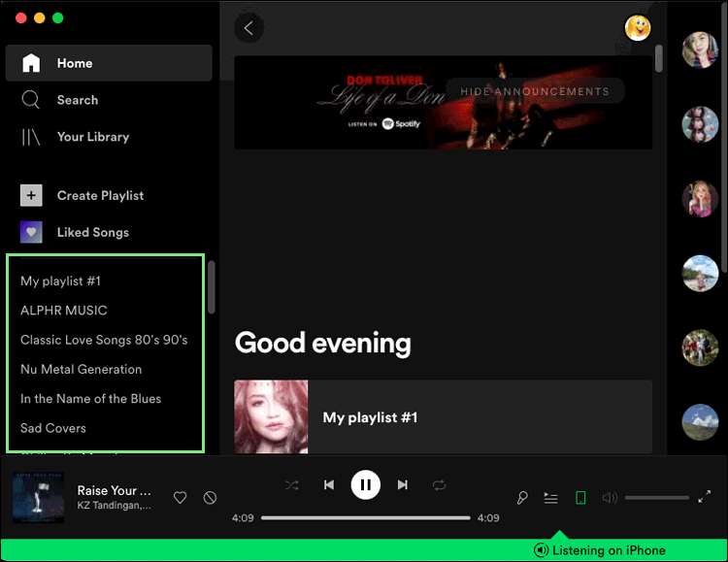Click the plus icon for Create Playlist
This screenshot has width=728, height=562.
tap(31, 195)
